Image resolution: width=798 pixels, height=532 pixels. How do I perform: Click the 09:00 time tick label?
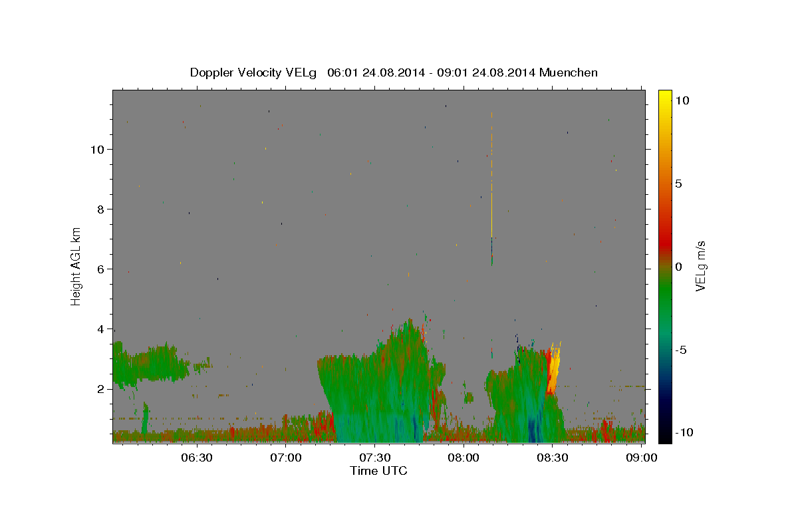(640, 458)
